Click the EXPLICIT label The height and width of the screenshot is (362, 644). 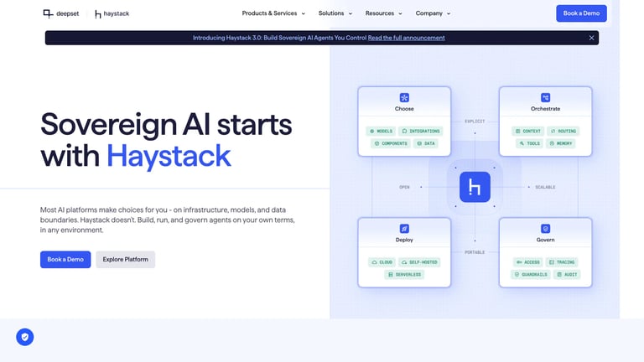click(475, 122)
